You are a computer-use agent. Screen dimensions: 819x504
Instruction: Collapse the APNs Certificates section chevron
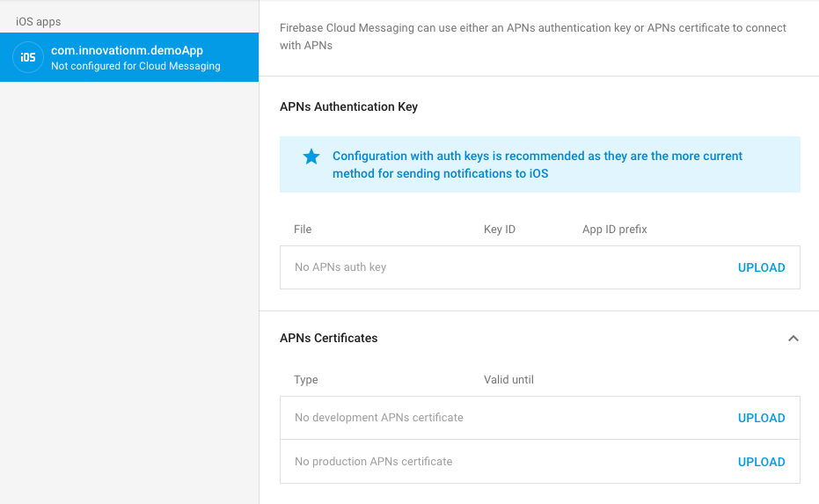(793, 339)
